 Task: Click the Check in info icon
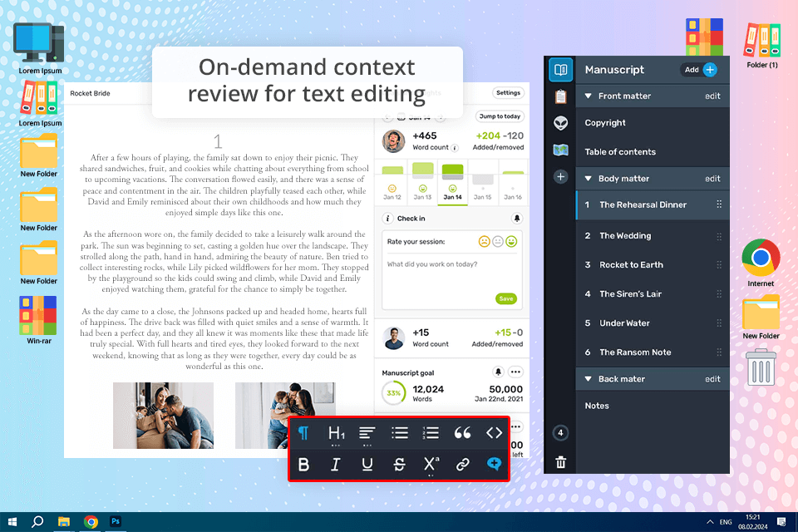click(388, 219)
